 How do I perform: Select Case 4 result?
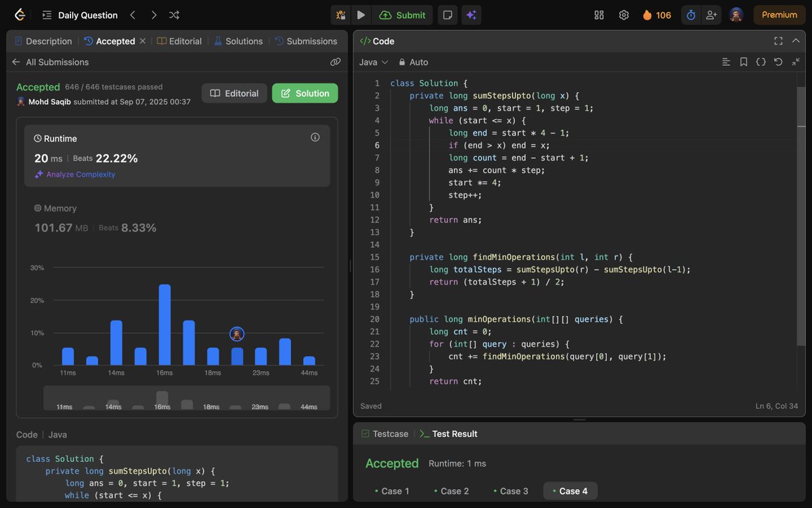click(x=570, y=491)
